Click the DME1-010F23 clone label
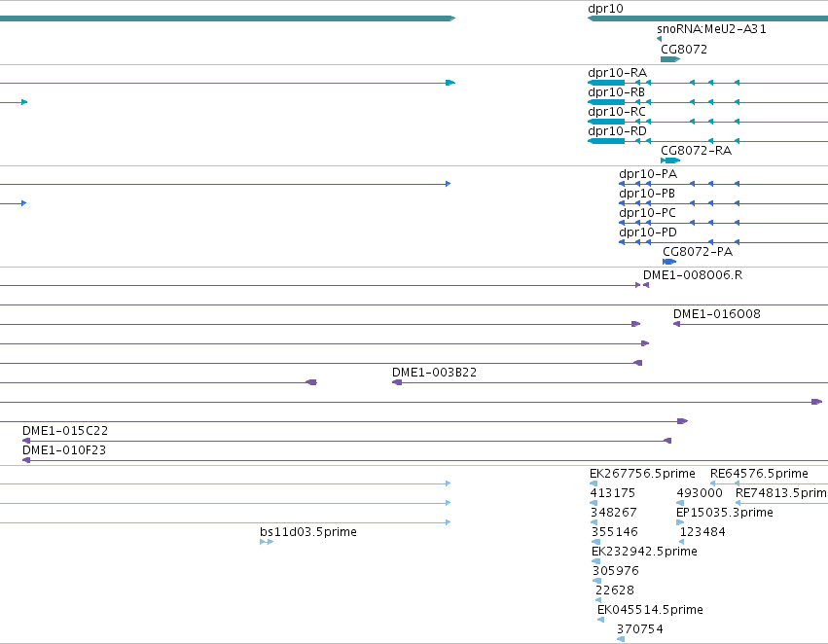 tap(64, 450)
